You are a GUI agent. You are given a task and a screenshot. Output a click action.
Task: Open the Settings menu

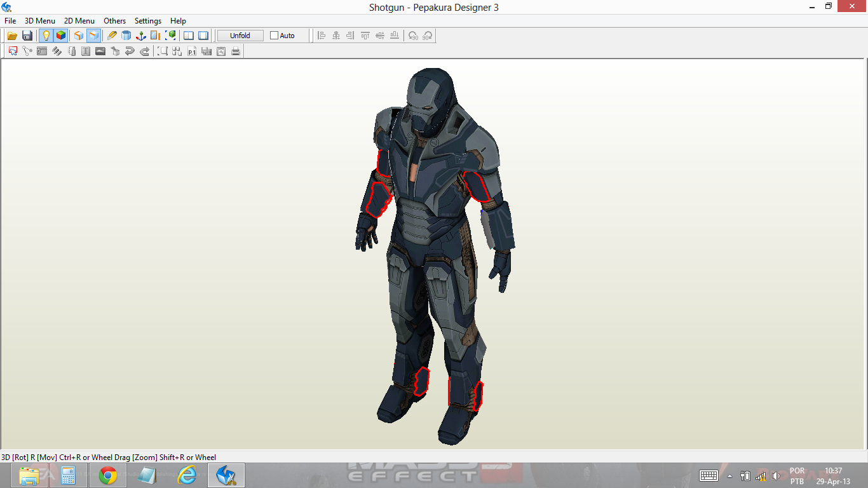coord(148,20)
